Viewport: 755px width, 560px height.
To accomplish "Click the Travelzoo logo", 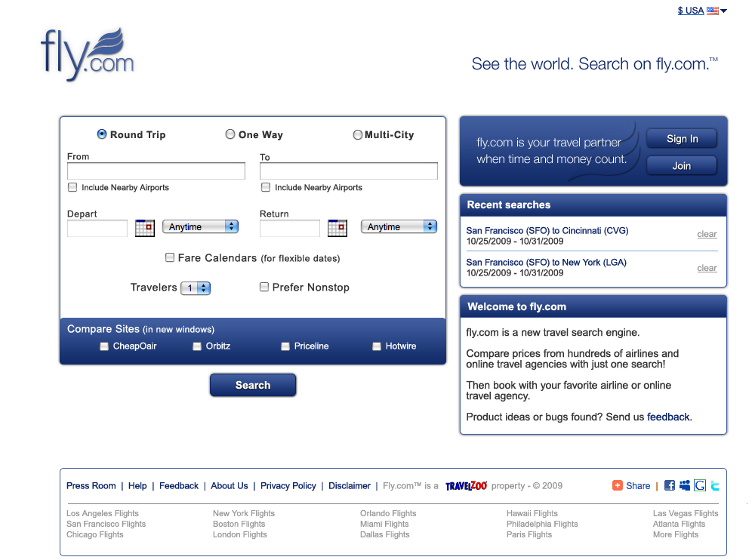I will click(x=466, y=486).
